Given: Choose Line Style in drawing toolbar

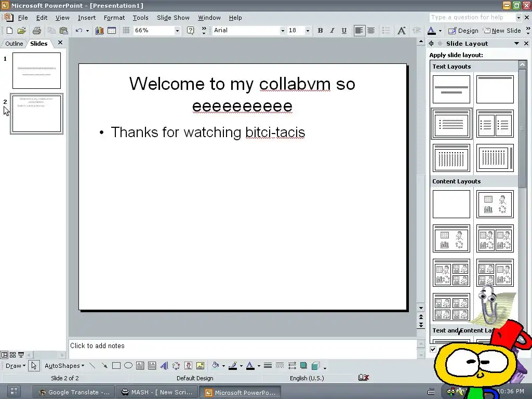Looking at the screenshot, I should 268,365.
